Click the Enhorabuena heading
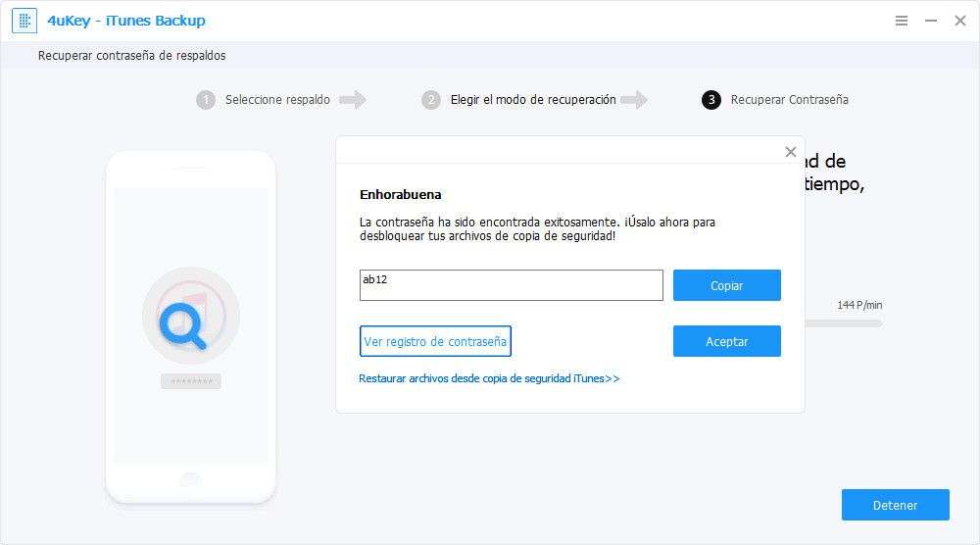Screen dimensions: 980x545 coord(401,194)
